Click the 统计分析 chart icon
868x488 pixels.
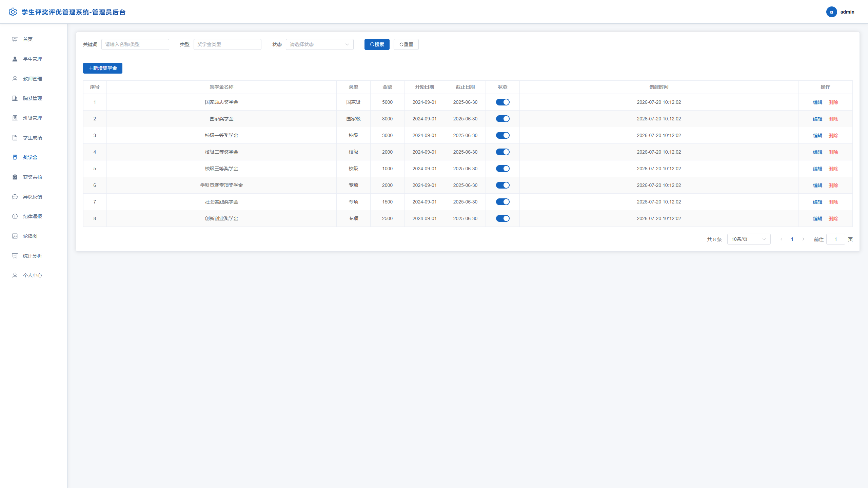pyautogui.click(x=15, y=256)
